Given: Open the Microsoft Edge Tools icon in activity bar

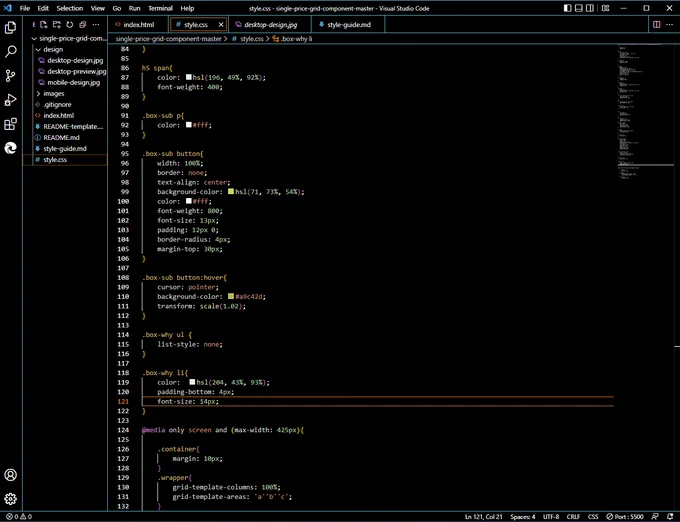Looking at the screenshot, I should pos(10,148).
